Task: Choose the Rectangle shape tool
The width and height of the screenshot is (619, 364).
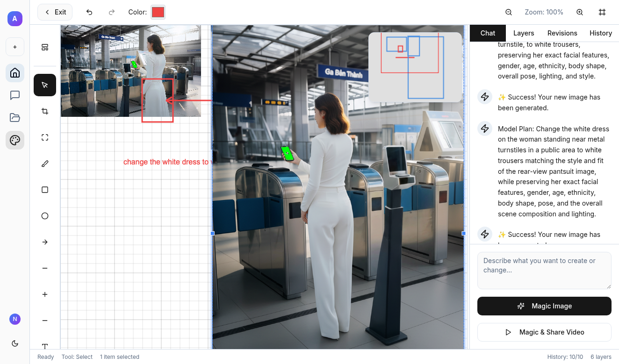Action: click(45, 190)
